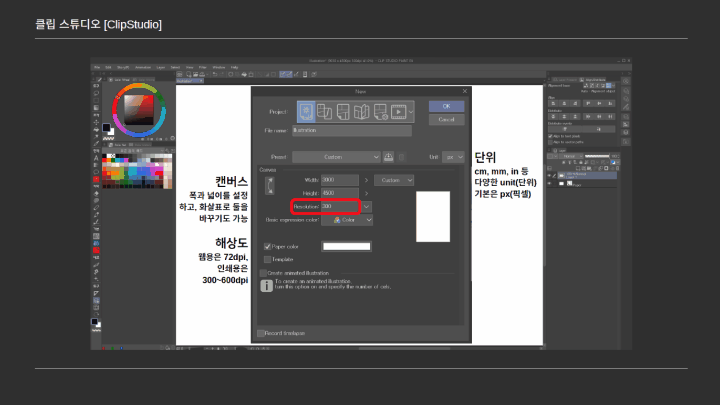Click the save preset icon beside Preset

pyautogui.click(x=388, y=157)
